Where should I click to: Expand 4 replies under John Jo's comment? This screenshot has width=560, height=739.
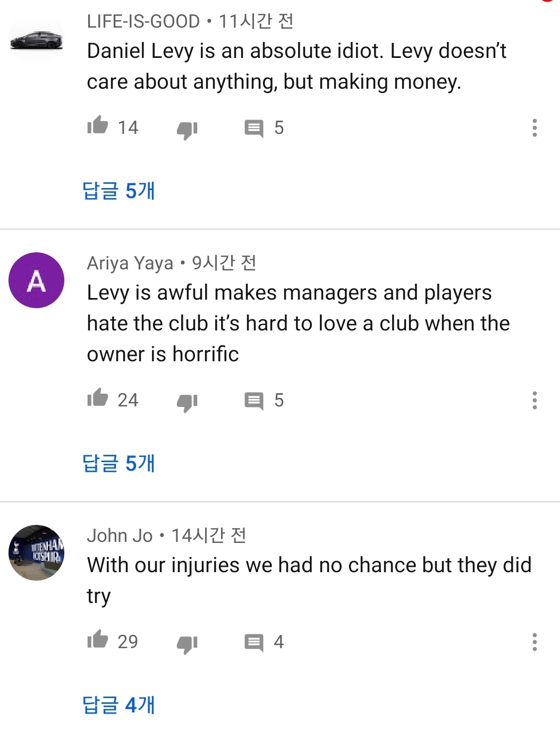118,705
